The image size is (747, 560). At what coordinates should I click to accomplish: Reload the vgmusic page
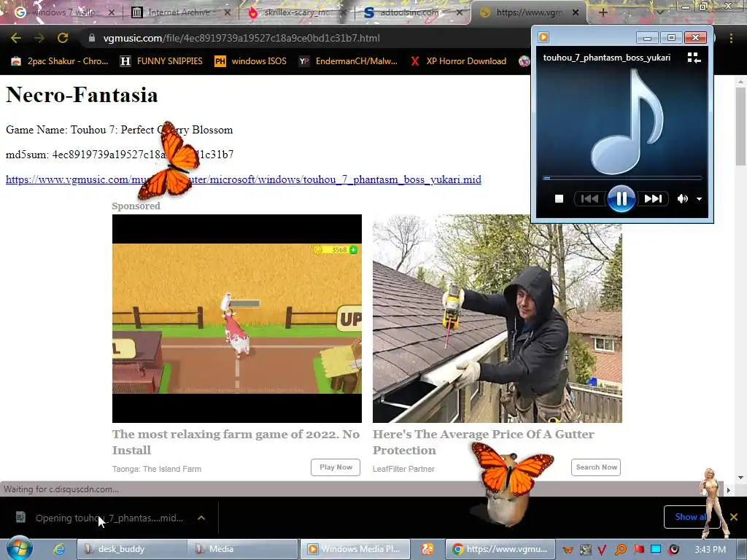[x=63, y=38]
